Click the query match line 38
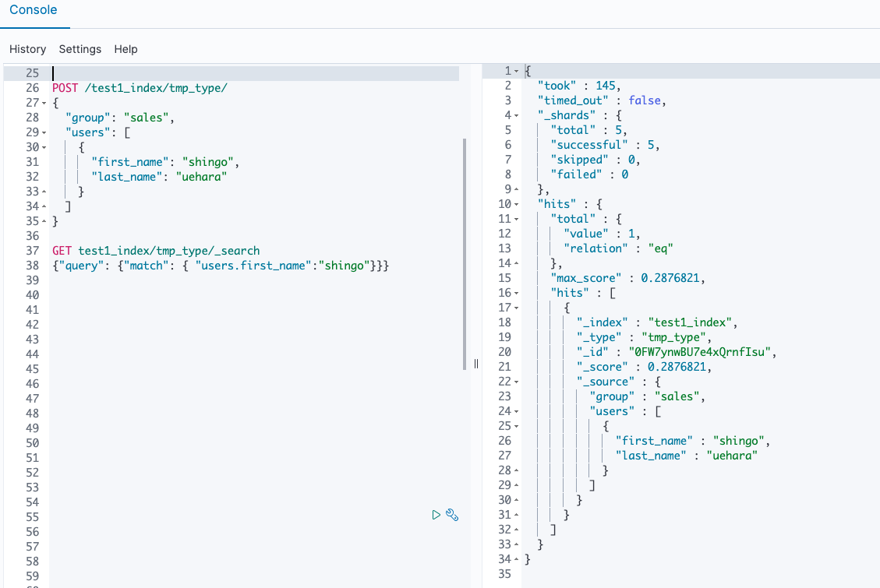The height and width of the screenshot is (588, 880). (221, 266)
